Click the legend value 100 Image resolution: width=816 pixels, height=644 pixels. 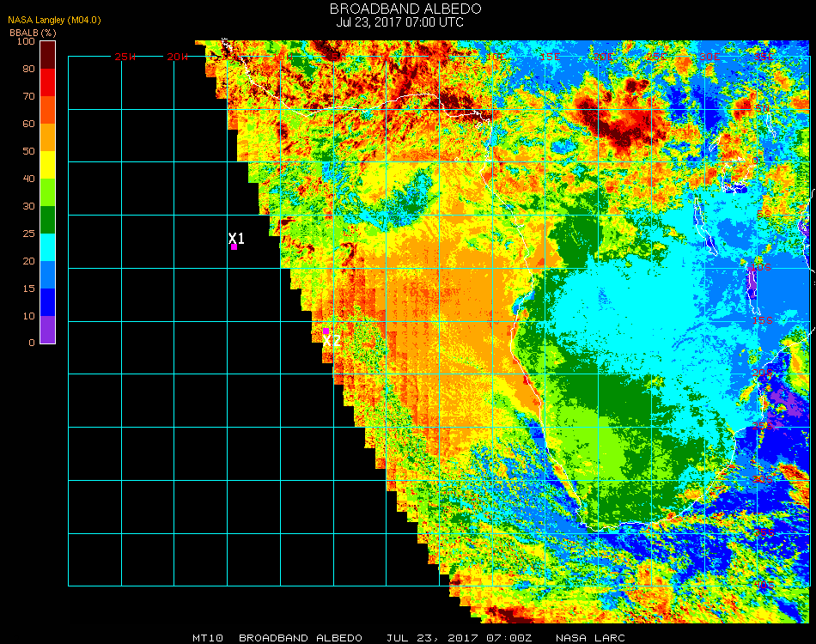26,41
